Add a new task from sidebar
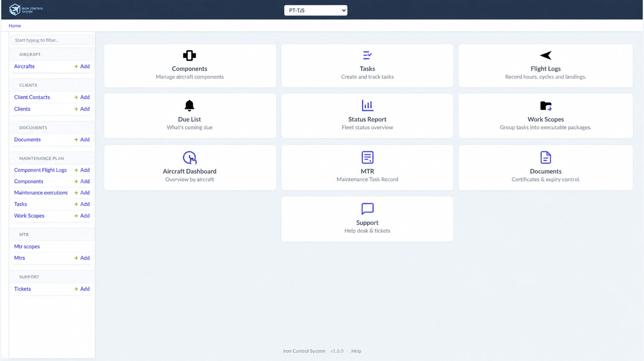The height and width of the screenshot is (361, 644). 82,204
